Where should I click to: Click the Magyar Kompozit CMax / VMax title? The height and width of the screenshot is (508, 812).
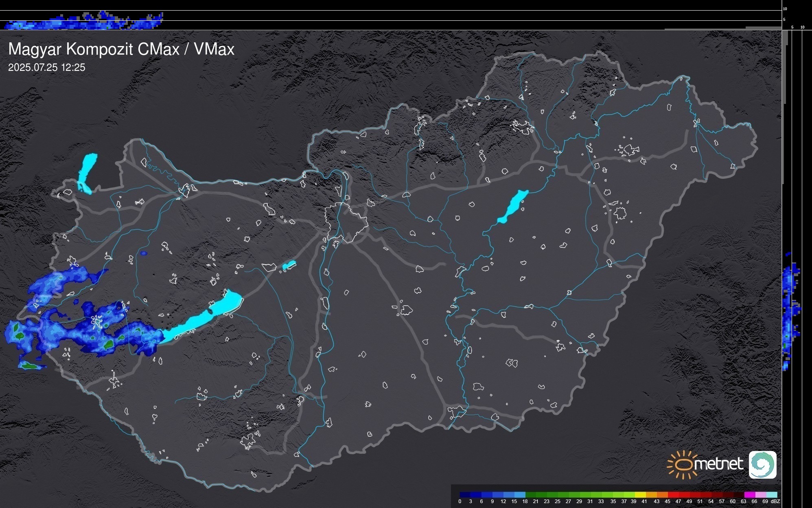click(121, 49)
